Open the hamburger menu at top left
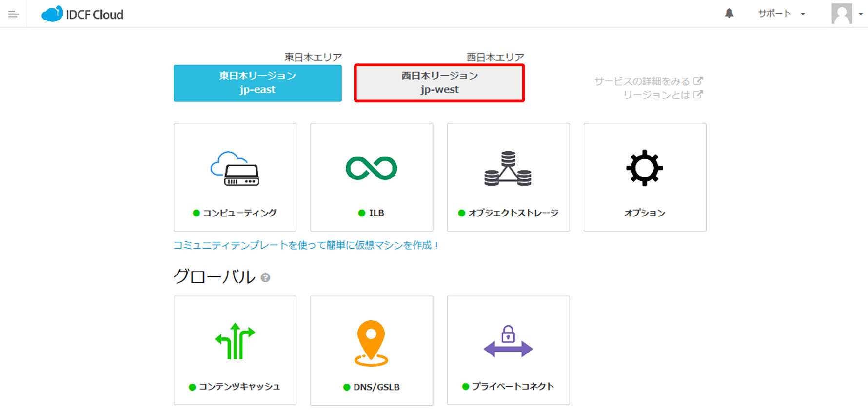 13,14
